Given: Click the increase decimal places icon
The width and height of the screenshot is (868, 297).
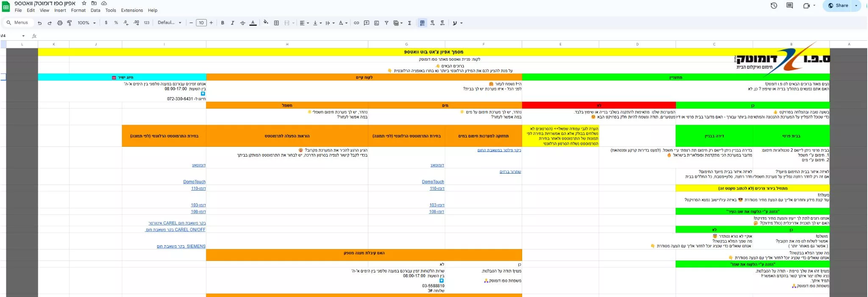Looking at the screenshot, I should [136, 23].
